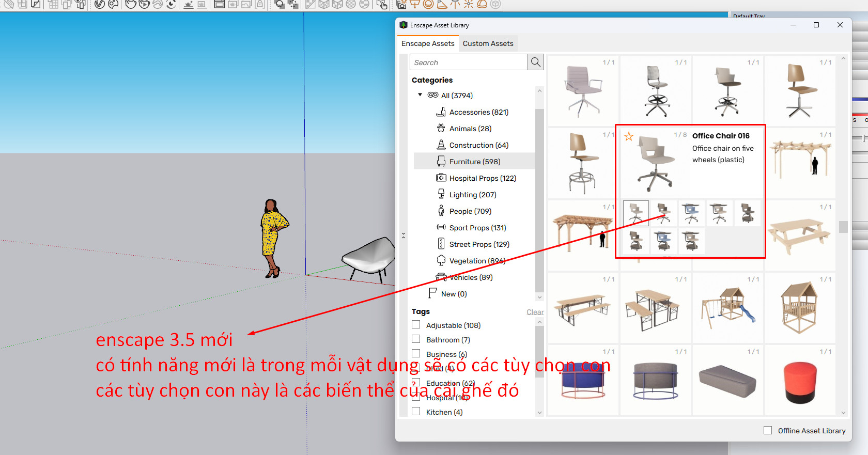Viewport: 868px width, 455px height.
Task: Click the categories list scroll-down arrow
Action: (539, 297)
